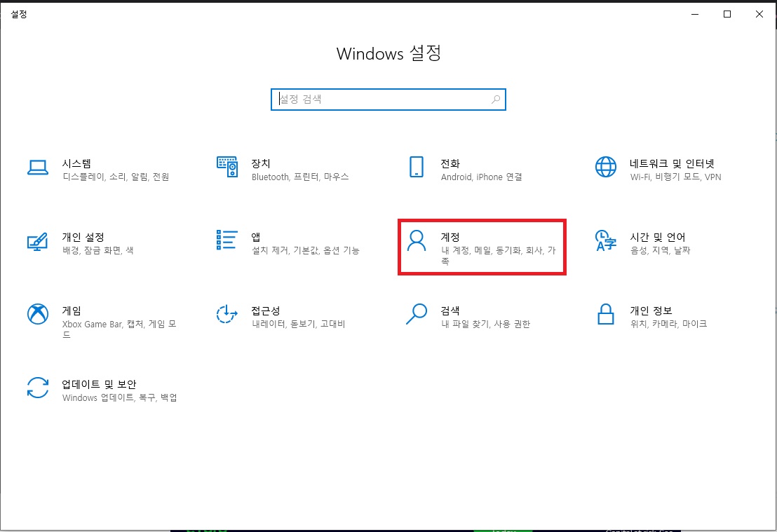Open the 접근성 category label
Screen dimensions: 777x532
[x=266, y=311]
